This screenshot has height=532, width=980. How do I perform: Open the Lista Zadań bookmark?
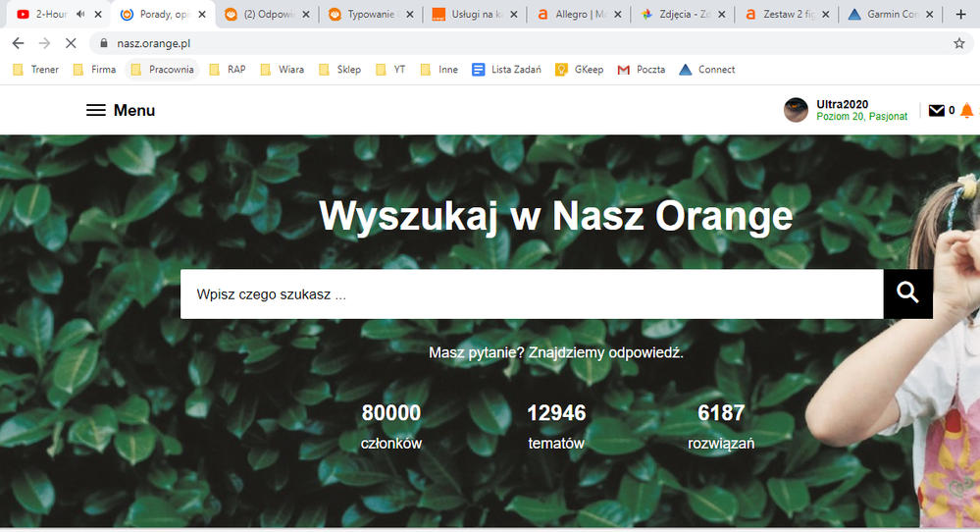[506, 70]
